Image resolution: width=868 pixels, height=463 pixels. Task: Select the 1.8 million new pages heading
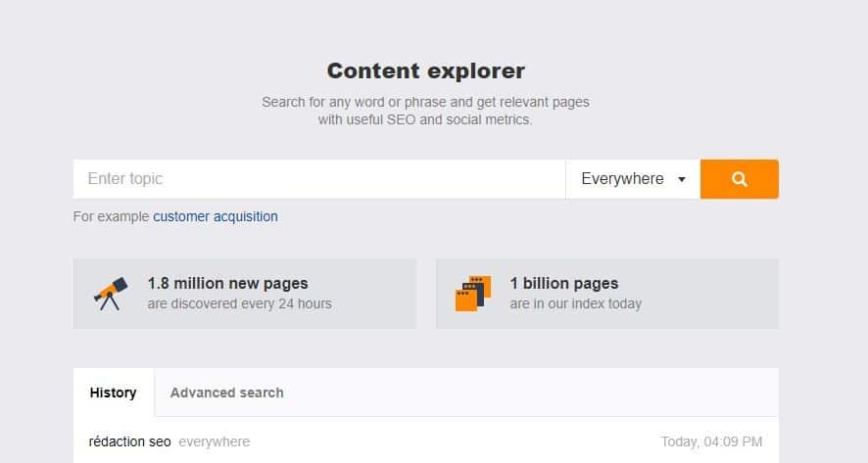click(x=227, y=283)
